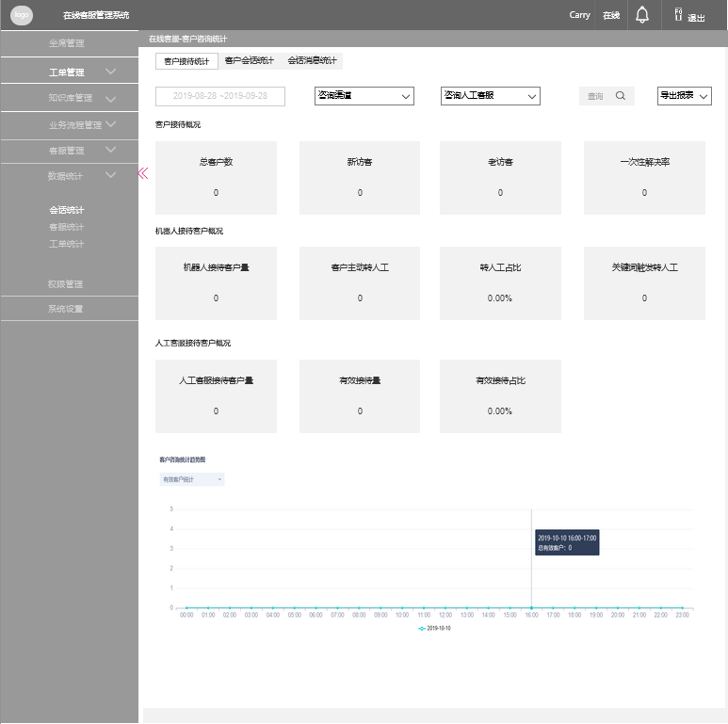Screen dimensions: 728x724
Task: Click the 人工客服接待客户概况 section heading
Action: pos(193,343)
